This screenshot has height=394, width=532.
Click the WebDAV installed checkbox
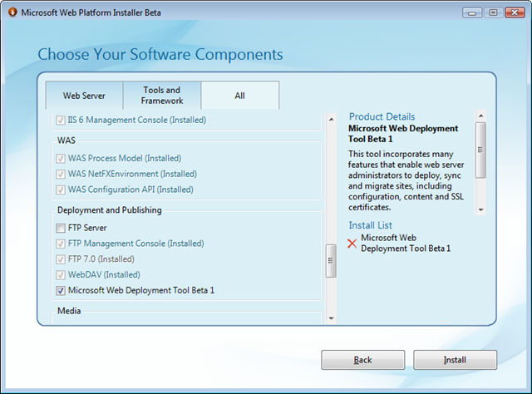point(61,275)
